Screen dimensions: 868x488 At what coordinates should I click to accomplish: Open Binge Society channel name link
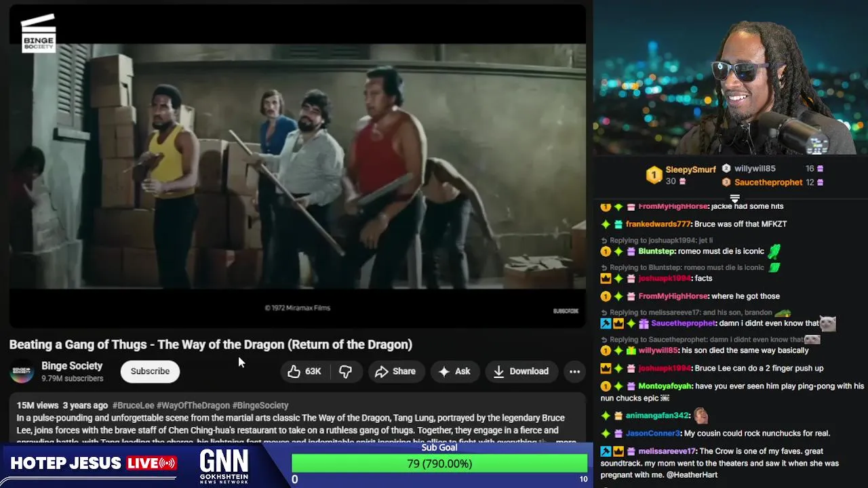click(72, 366)
